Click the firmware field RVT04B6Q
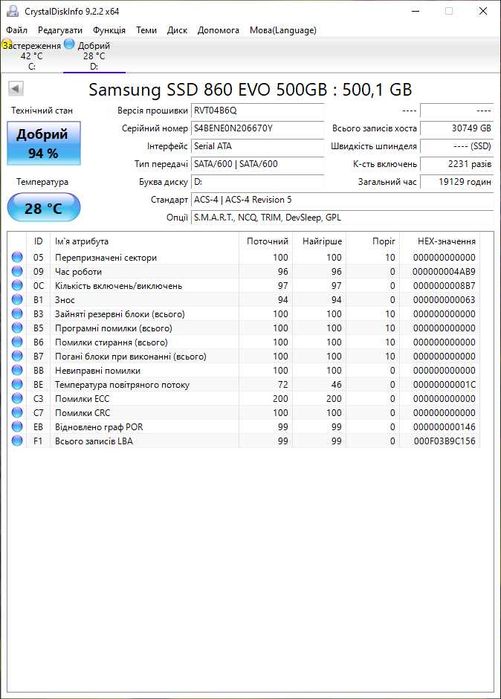 [257, 111]
